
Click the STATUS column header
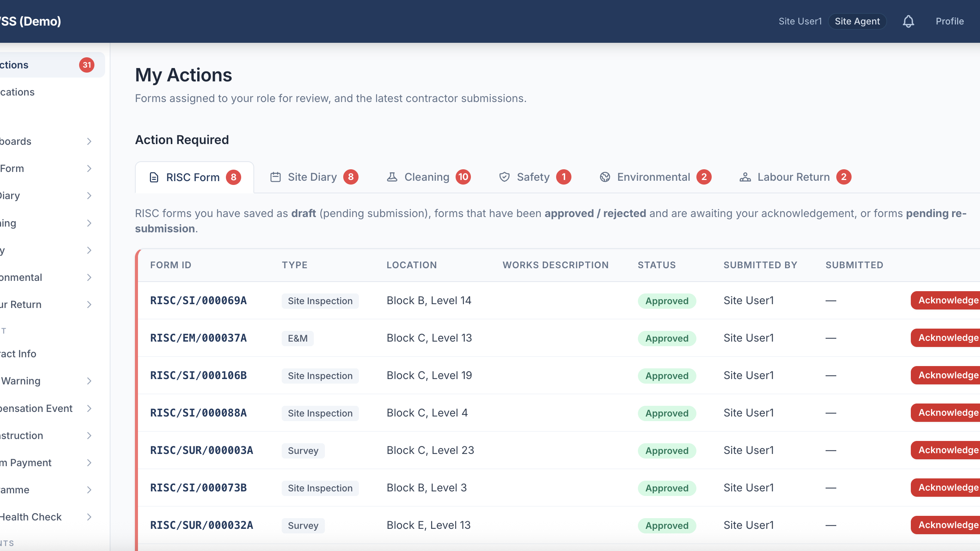pyautogui.click(x=657, y=265)
